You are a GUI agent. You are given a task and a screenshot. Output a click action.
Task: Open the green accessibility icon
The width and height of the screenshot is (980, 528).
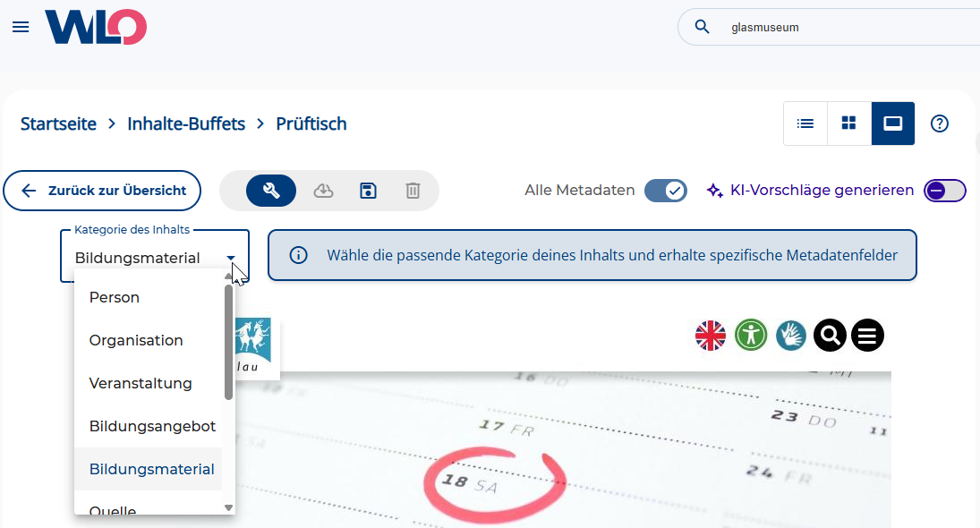(x=751, y=336)
